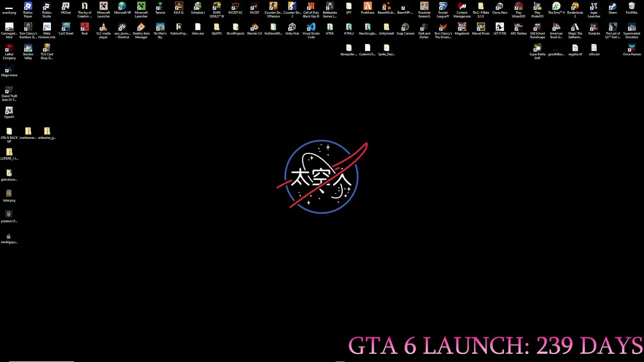Open the Carmageddon Mod shortcut
The height and width of the screenshot is (362, 644).
(9, 31)
